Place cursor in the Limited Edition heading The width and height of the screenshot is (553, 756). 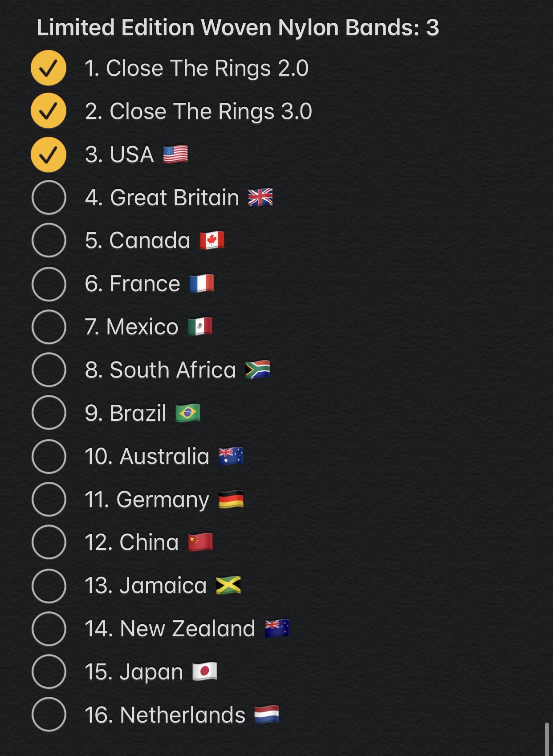(238, 28)
